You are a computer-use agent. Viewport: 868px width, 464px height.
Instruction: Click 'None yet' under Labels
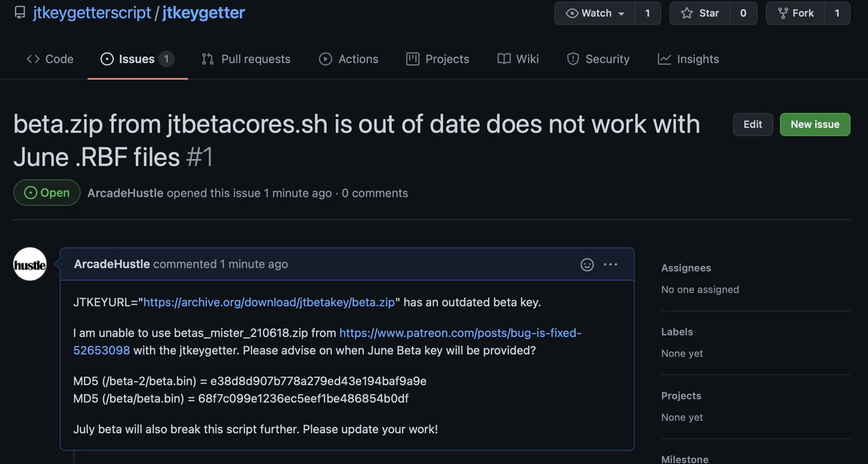pyautogui.click(x=682, y=353)
